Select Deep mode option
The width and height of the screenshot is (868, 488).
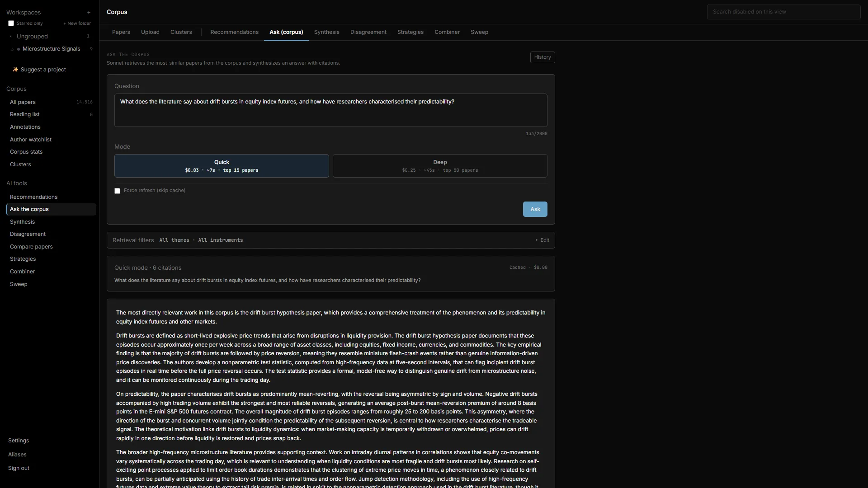click(440, 166)
